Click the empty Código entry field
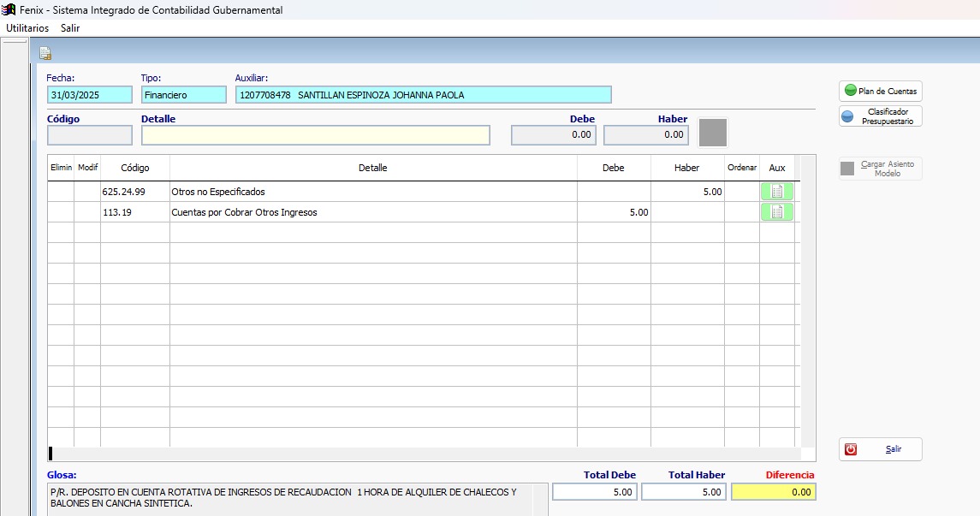The height and width of the screenshot is (516, 980). (90, 135)
